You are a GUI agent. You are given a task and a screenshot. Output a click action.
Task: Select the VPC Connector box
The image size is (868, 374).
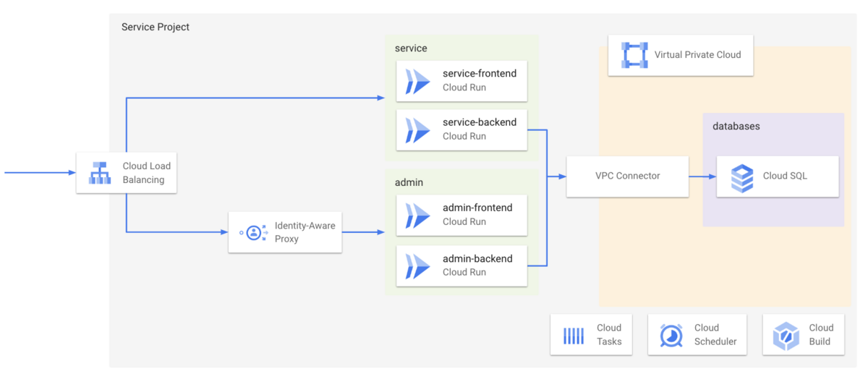tap(627, 176)
